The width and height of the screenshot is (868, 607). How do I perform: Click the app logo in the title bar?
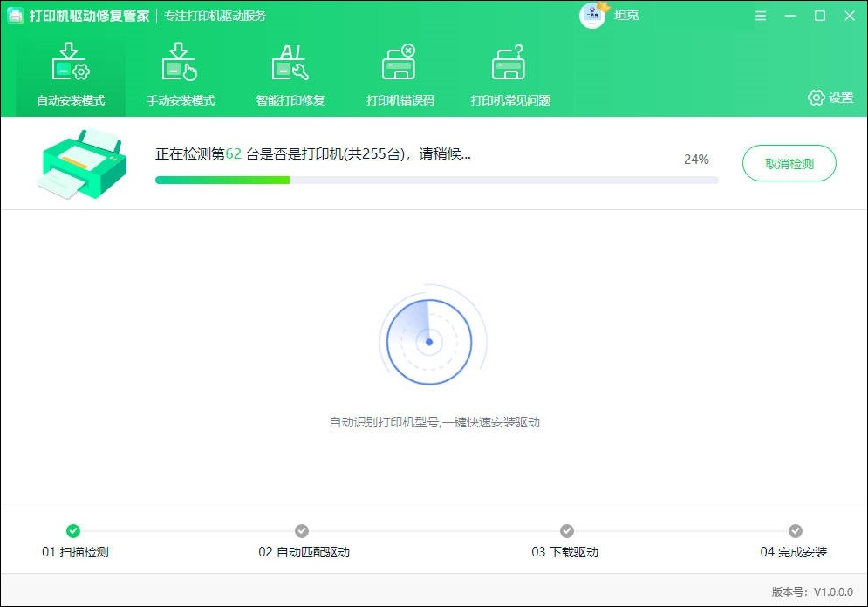click(x=16, y=16)
